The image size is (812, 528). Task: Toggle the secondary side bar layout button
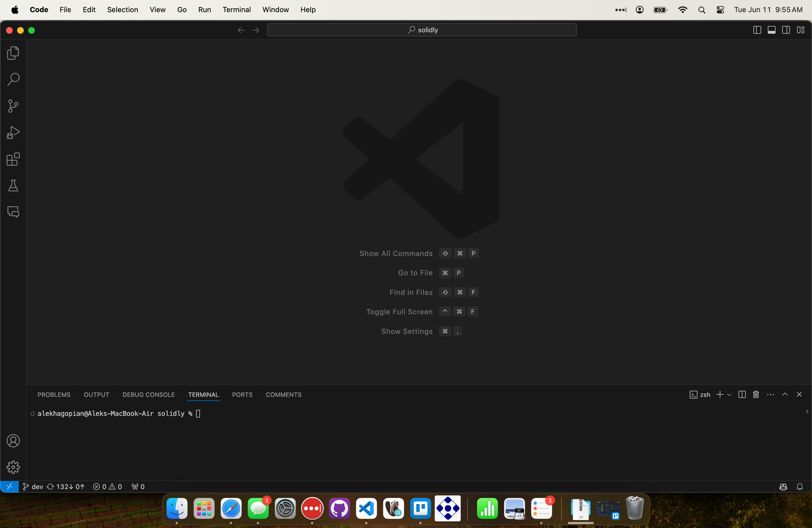(x=786, y=30)
